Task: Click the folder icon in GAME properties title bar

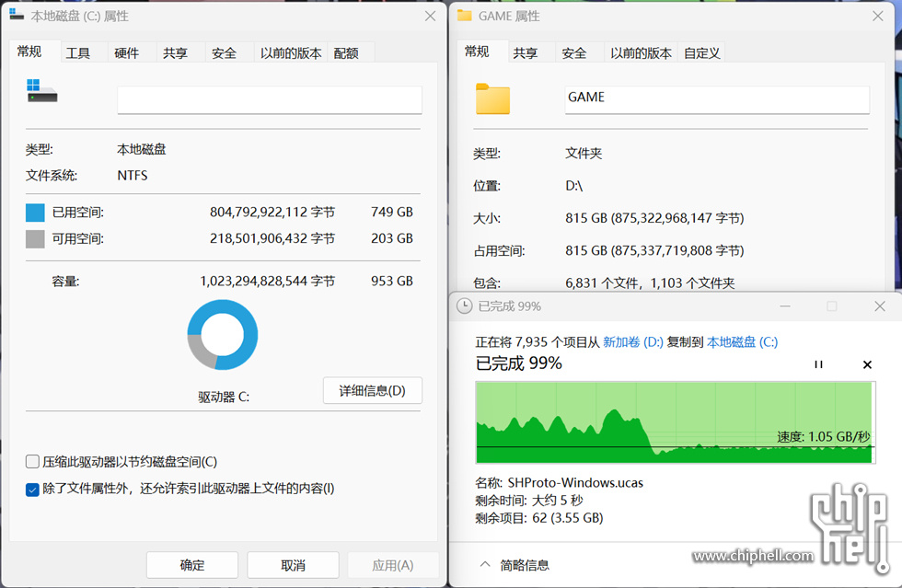Action: pyautogui.click(x=464, y=16)
